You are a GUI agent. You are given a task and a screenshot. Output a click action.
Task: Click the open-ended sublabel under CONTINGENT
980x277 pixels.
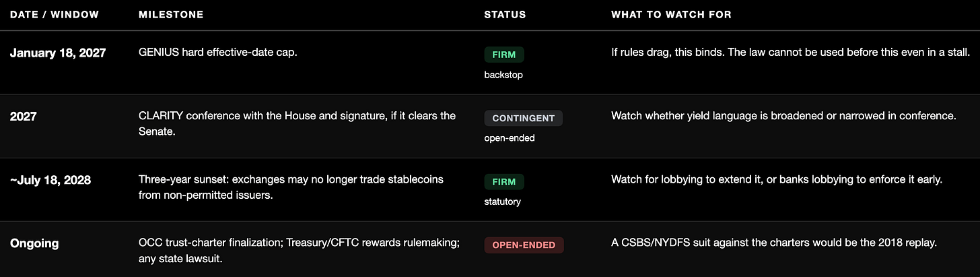pos(510,138)
